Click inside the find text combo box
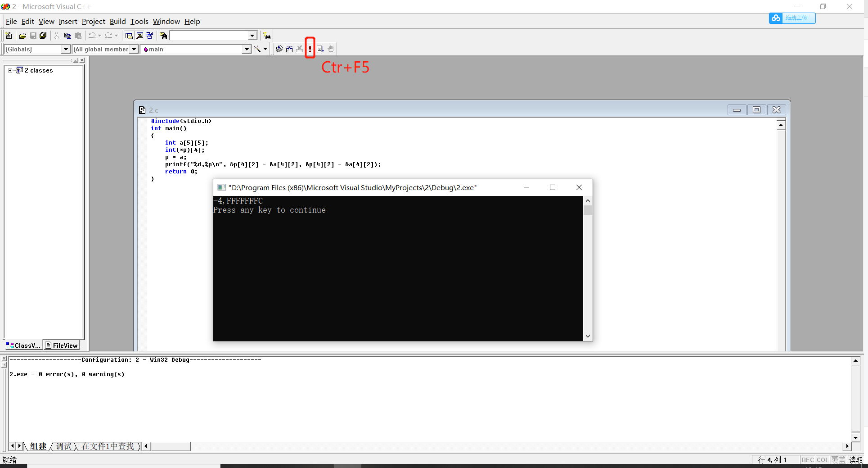The width and height of the screenshot is (868, 468). (209, 36)
